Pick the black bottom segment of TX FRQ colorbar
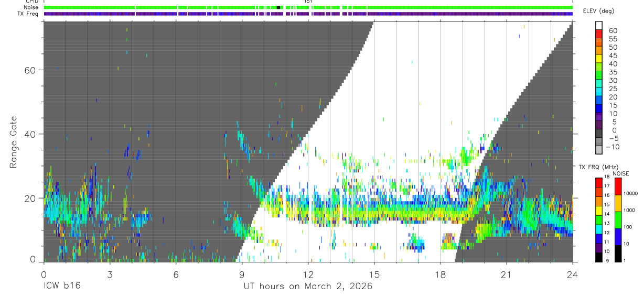 598,257
